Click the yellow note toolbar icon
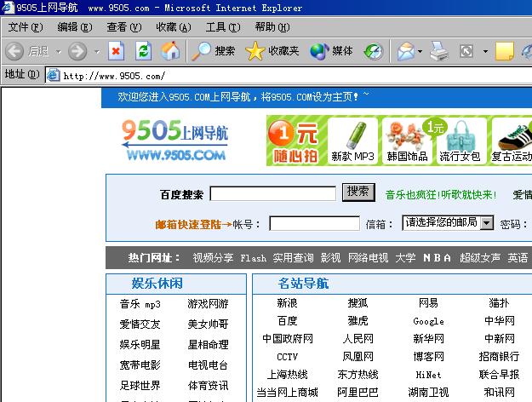Viewport: 532px width, 402px height. [505, 51]
